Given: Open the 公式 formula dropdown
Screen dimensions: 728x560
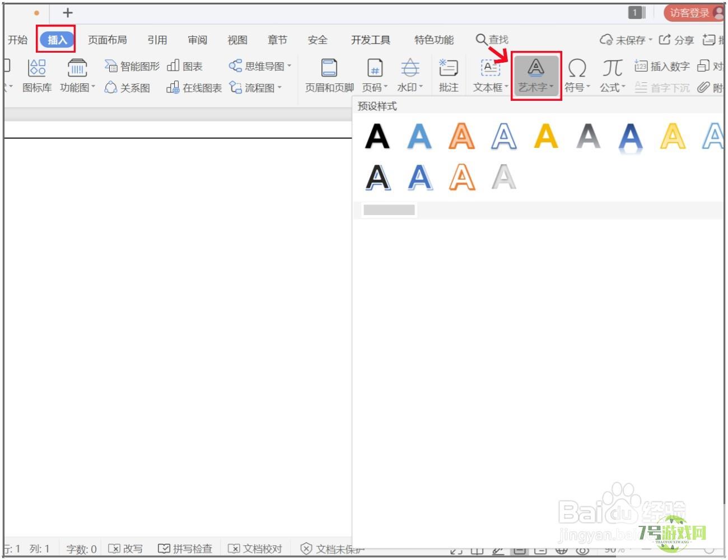Looking at the screenshot, I should pos(613,76).
